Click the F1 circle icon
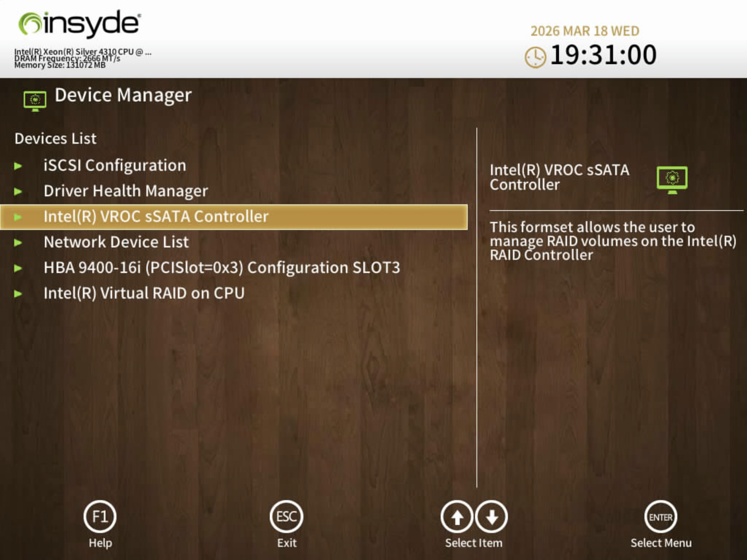 tap(99, 516)
